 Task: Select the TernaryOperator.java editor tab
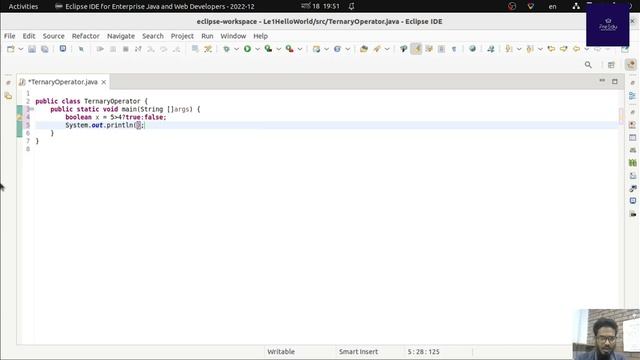[x=62, y=82]
